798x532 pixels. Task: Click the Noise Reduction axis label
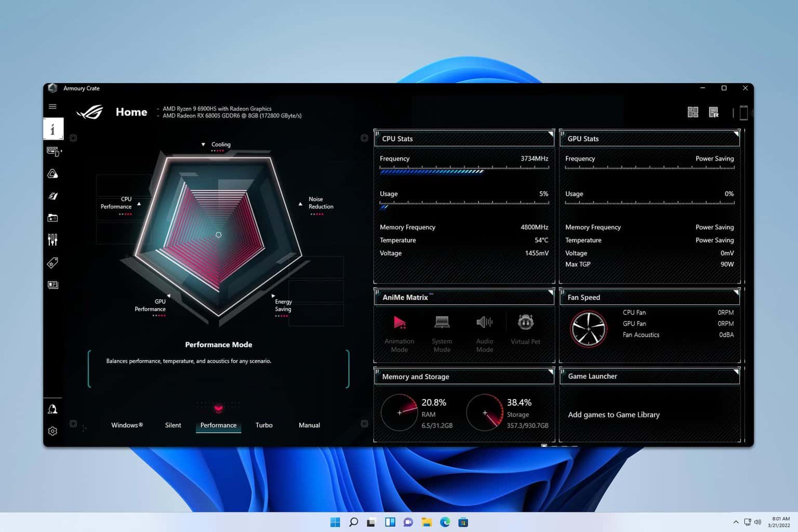click(321, 203)
